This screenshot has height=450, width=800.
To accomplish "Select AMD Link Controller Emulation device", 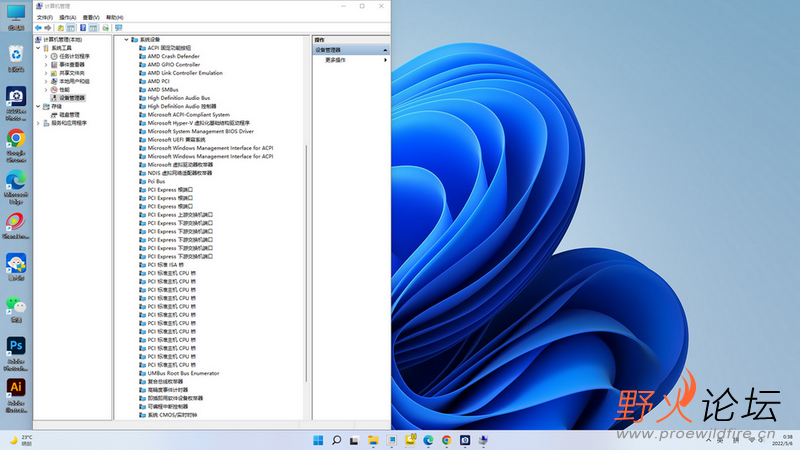I will [x=185, y=73].
